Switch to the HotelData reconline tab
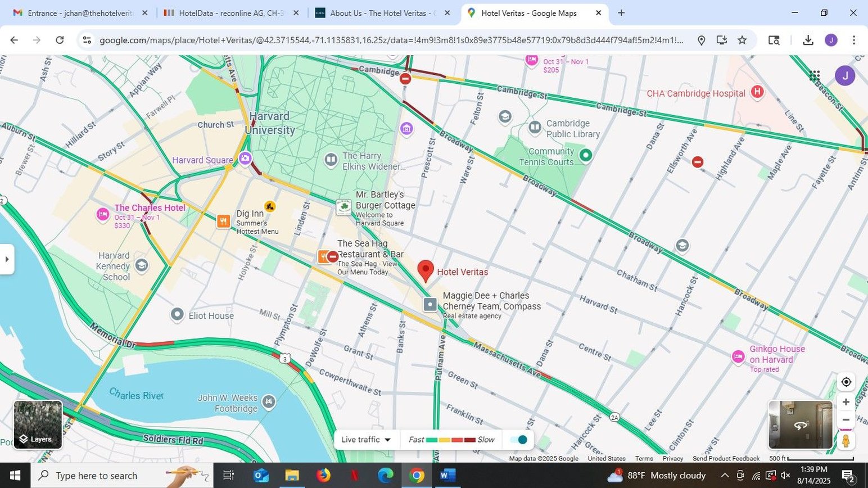868x488 pixels. [x=231, y=13]
